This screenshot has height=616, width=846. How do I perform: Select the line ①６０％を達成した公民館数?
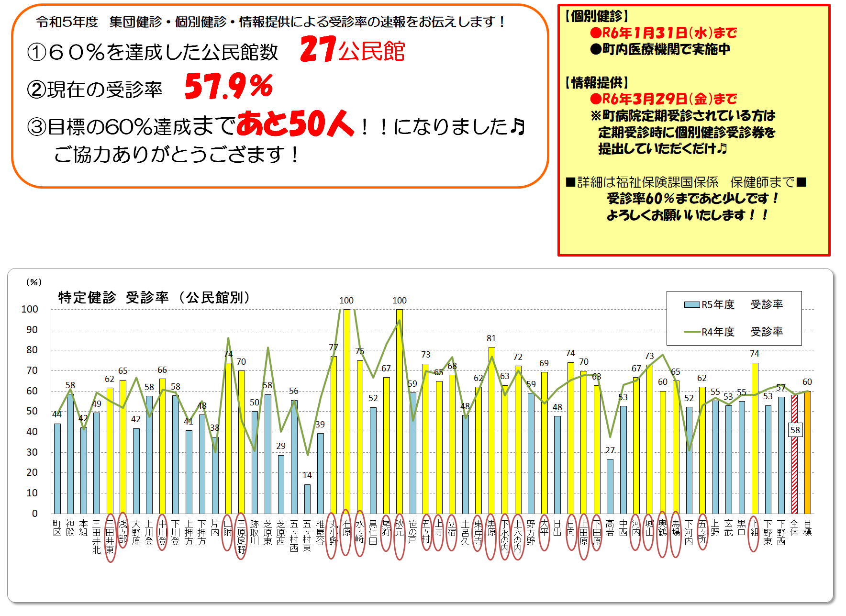pos(152,52)
